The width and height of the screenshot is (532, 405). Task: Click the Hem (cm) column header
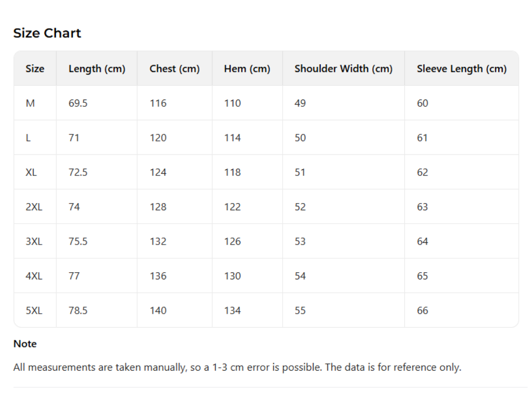(x=247, y=69)
